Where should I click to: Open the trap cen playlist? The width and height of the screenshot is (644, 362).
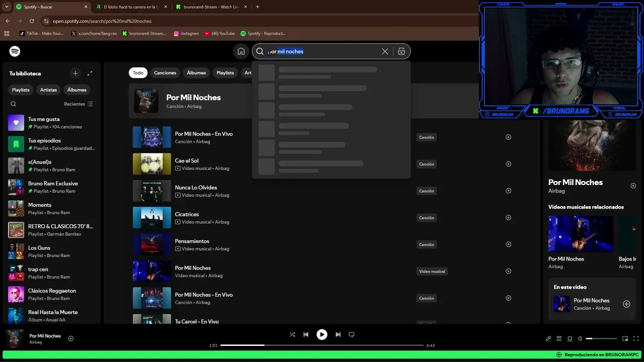coord(51,273)
